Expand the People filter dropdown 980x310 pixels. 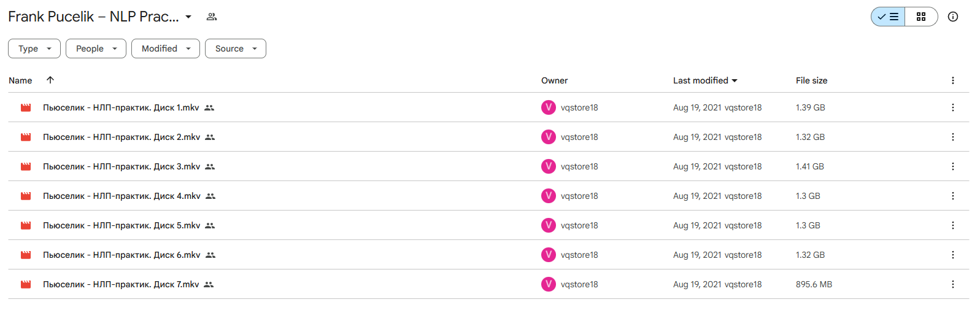96,48
